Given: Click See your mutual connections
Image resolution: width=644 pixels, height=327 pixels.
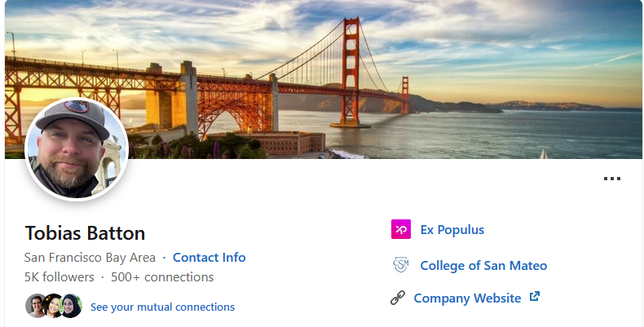Looking at the screenshot, I should pos(162,307).
